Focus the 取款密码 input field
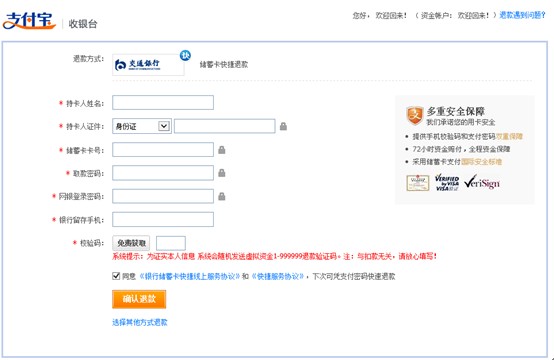The image size is (554, 360). [x=163, y=173]
